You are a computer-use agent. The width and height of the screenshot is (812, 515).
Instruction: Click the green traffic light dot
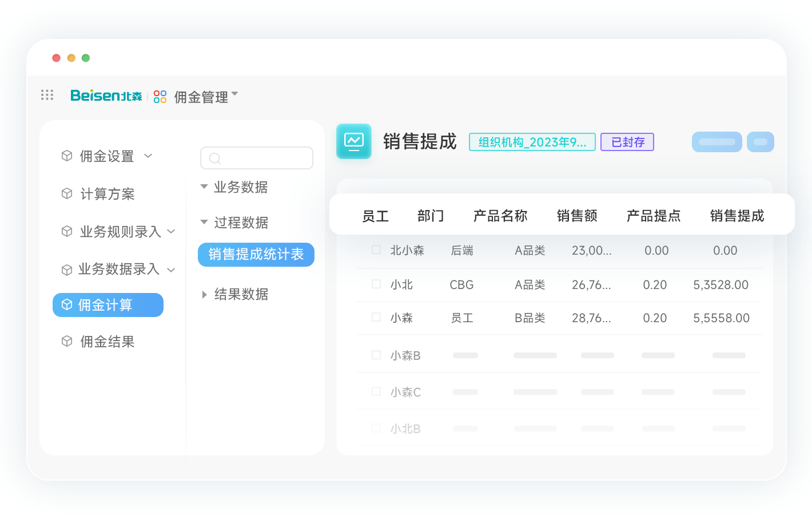pyautogui.click(x=86, y=58)
